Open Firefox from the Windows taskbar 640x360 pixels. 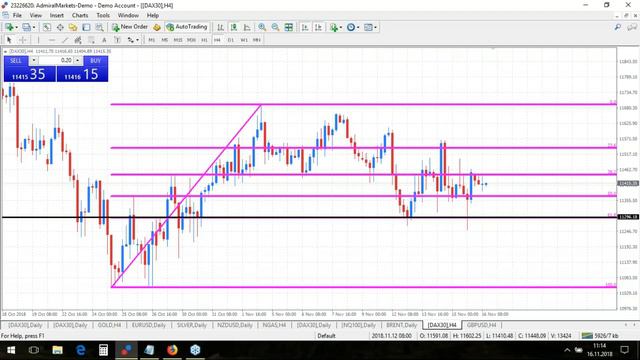(172, 350)
